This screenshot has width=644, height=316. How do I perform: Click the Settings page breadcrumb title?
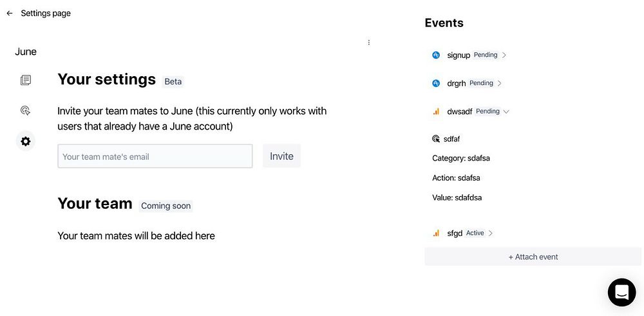coord(46,13)
